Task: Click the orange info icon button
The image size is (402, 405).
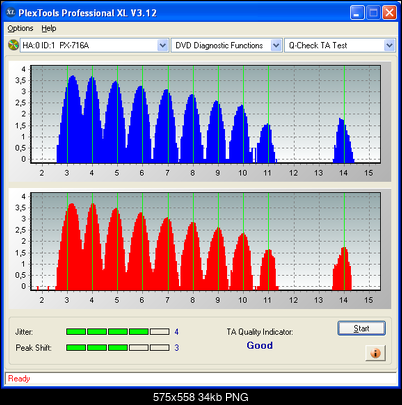Action: [376, 353]
